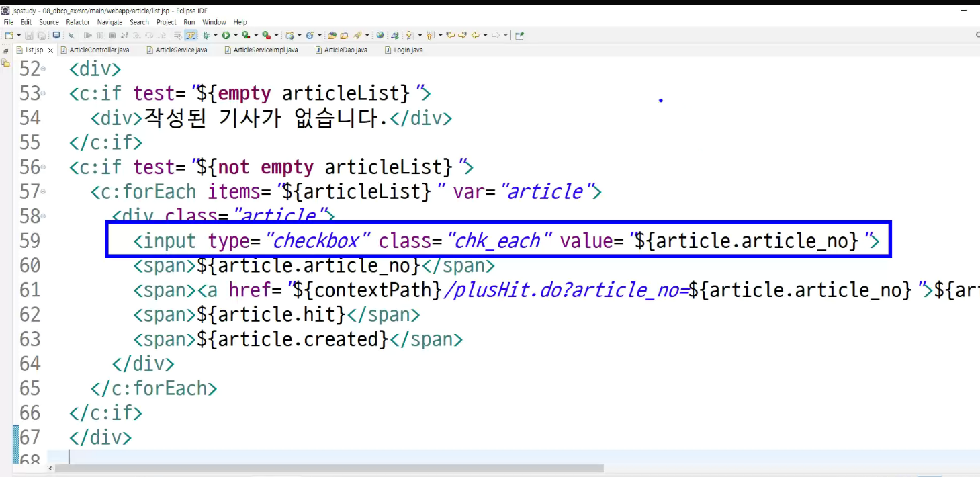Screen dimensions: 980x477
Task: Open the Window menu
Action: pyautogui.click(x=214, y=22)
